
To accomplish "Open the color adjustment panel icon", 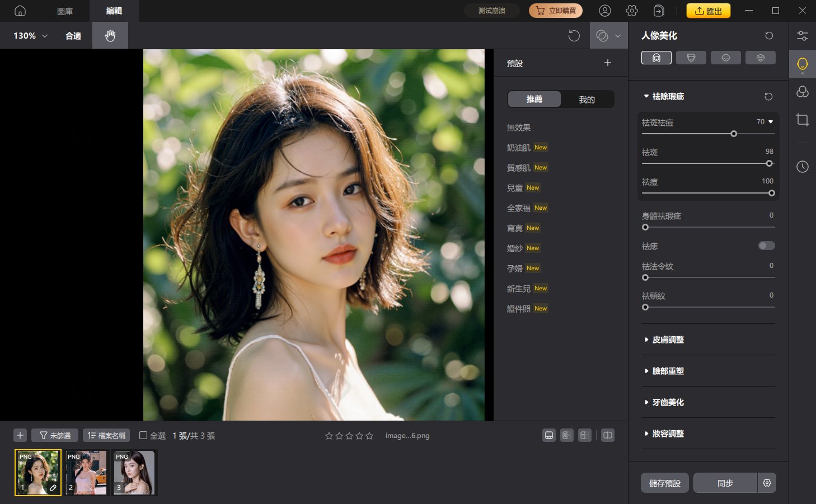I will pos(803,91).
